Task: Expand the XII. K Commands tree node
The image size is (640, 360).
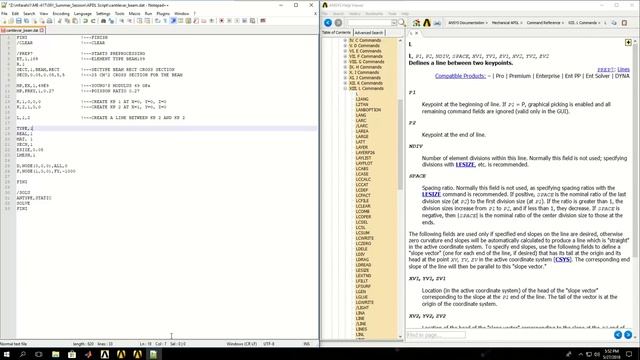Action: point(345,83)
